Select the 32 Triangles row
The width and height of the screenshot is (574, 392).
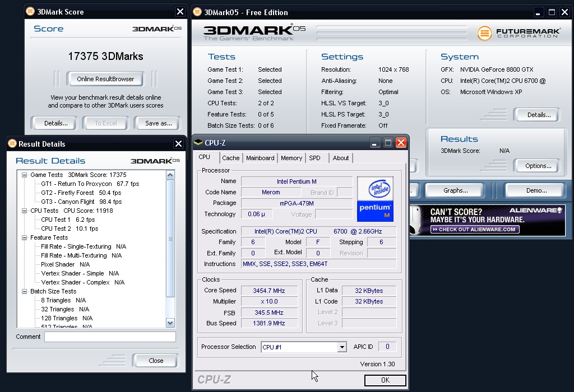[65, 309]
